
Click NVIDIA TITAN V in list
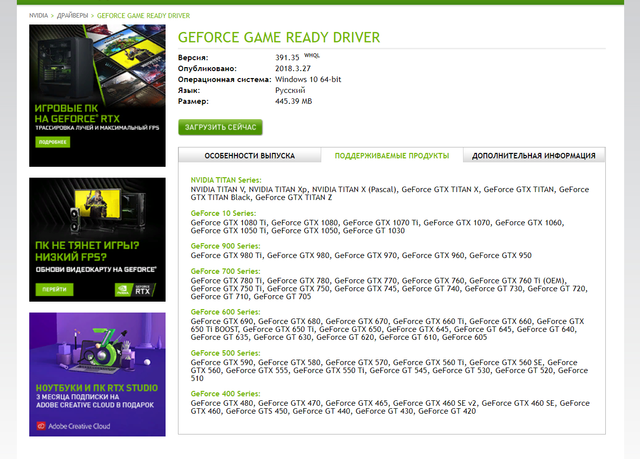coord(217,189)
